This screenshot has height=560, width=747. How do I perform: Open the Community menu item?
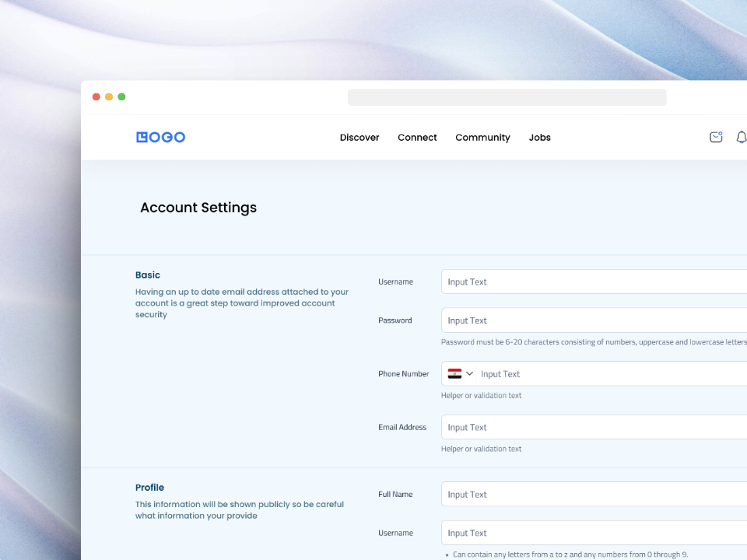482,138
